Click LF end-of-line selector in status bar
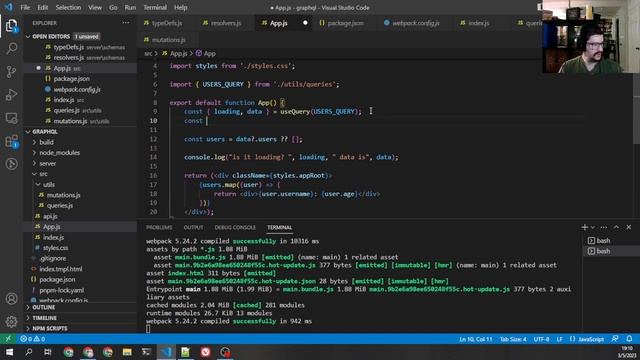Screen dimensions: 640x360 (559, 339)
